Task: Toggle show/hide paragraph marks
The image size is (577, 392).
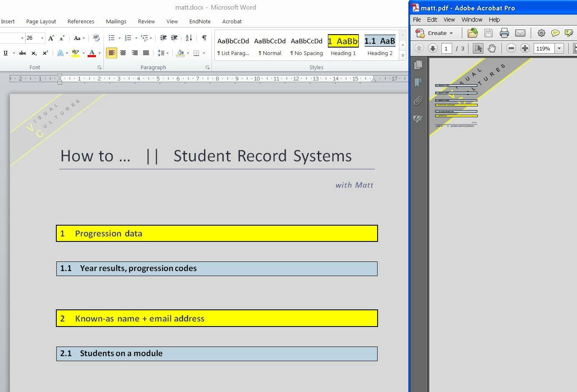Action: pos(204,38)
